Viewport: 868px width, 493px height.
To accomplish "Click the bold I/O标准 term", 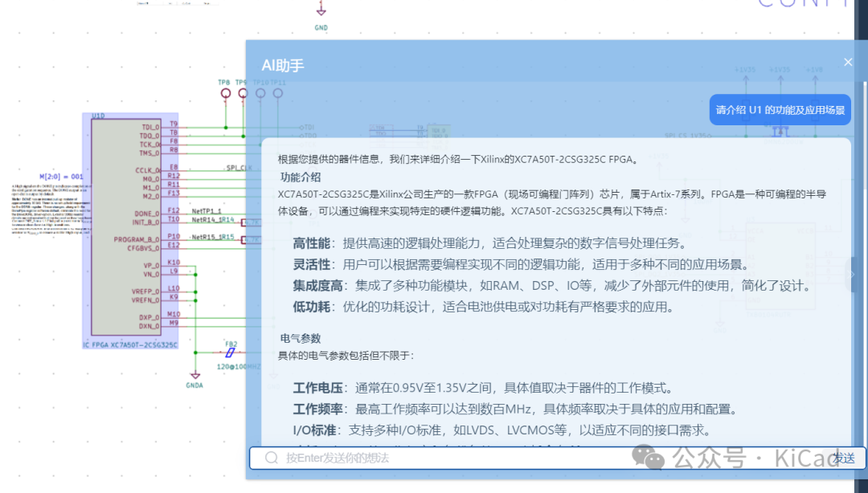I will click(x=314, y=430).
